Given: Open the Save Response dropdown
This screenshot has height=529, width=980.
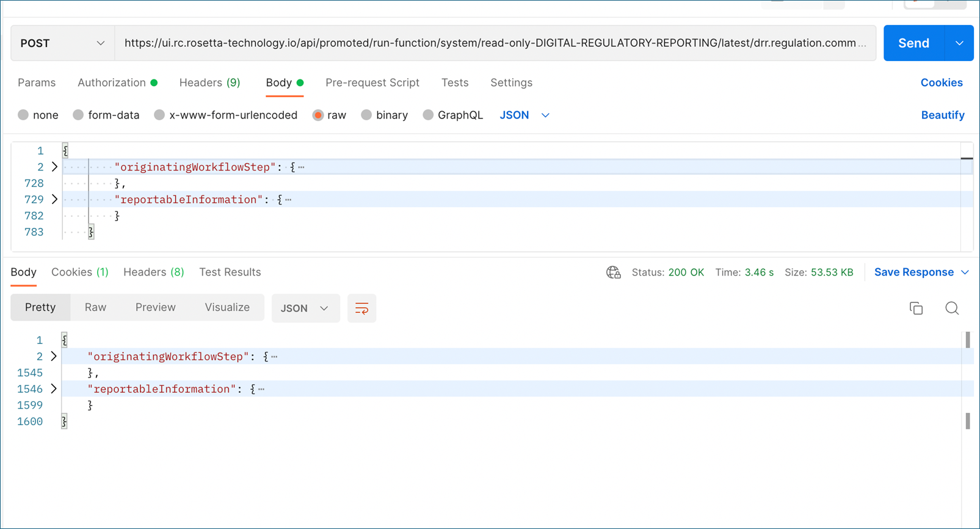Looking at the screenshot, I should click(965, 272).
